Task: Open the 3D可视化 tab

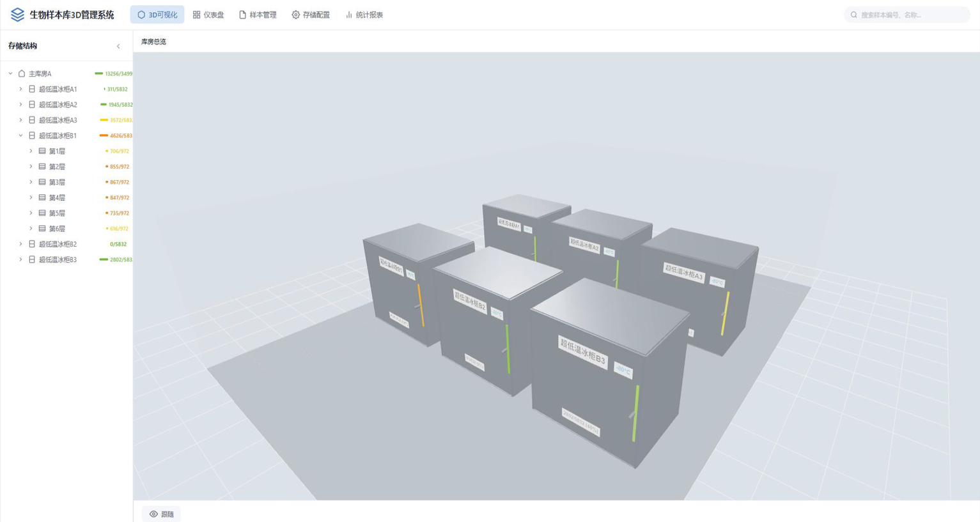Action: pyautogui.click(x=157, y=15)
